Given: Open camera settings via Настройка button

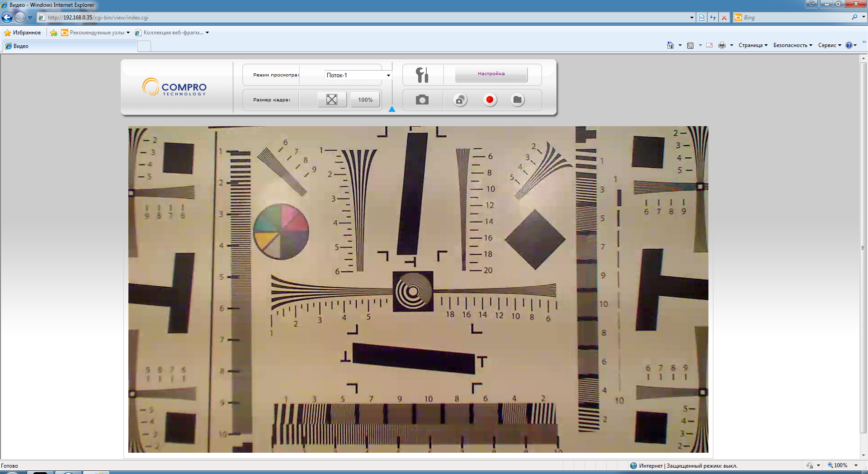Looking at the screenshot, I should point(491,74).
